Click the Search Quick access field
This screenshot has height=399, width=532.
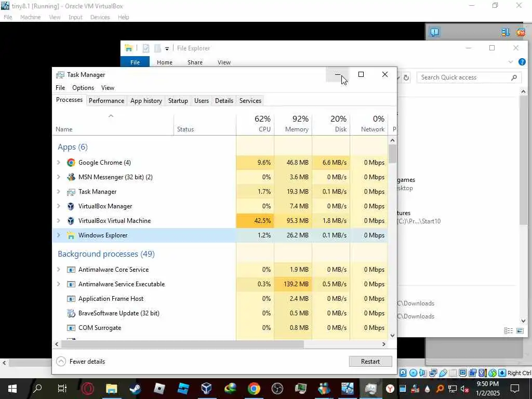469,78
